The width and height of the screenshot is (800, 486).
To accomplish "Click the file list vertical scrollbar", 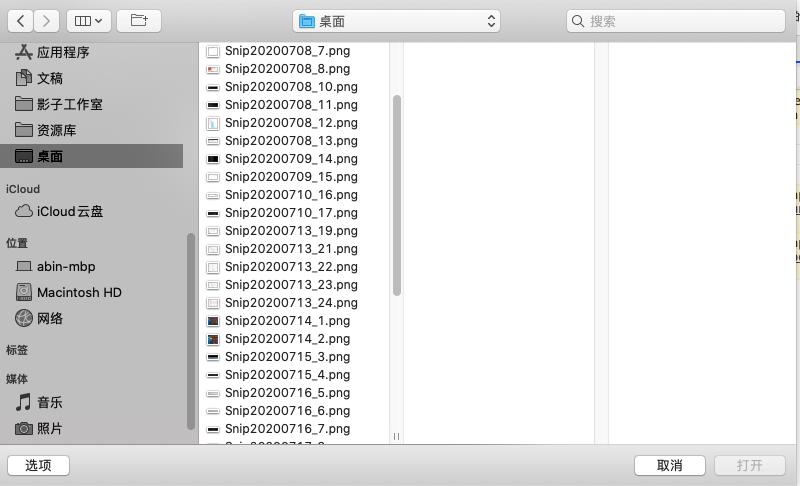I will 396,195.
